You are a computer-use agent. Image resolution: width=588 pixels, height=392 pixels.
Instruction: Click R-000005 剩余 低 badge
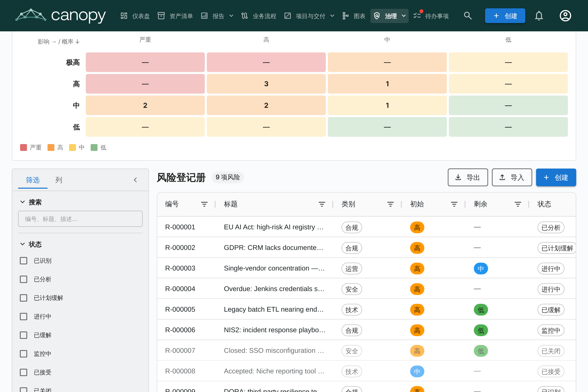coord(481,310)
